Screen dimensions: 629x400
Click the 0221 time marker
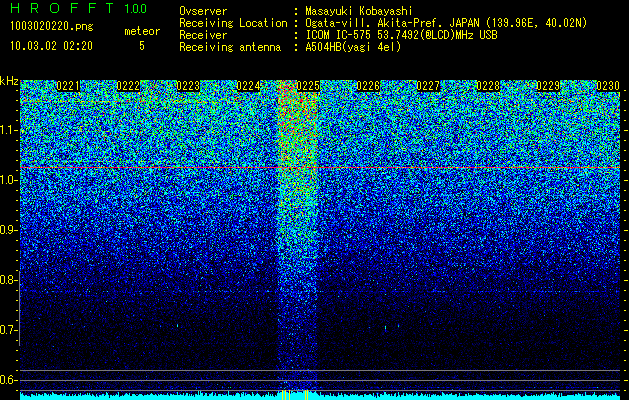(x=68, y=86)
